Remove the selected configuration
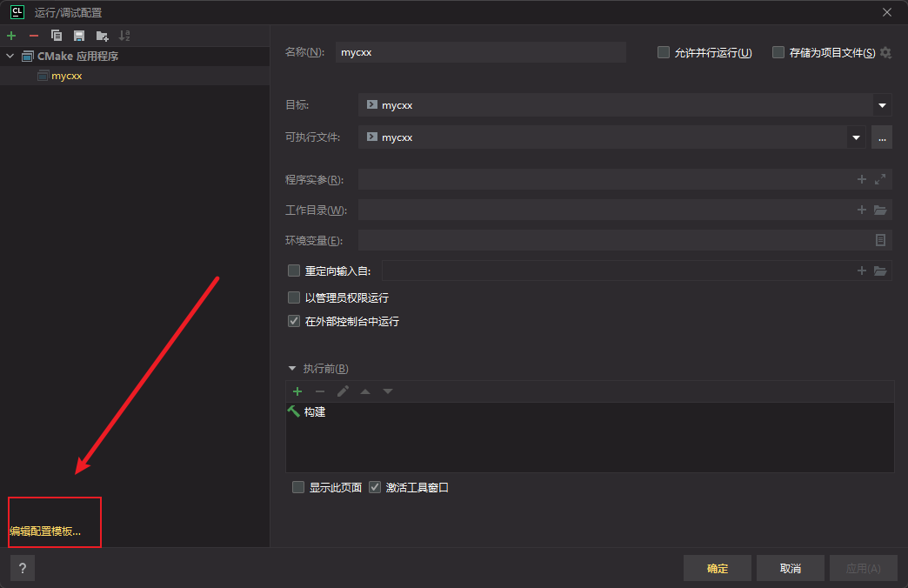 point(34,36)
